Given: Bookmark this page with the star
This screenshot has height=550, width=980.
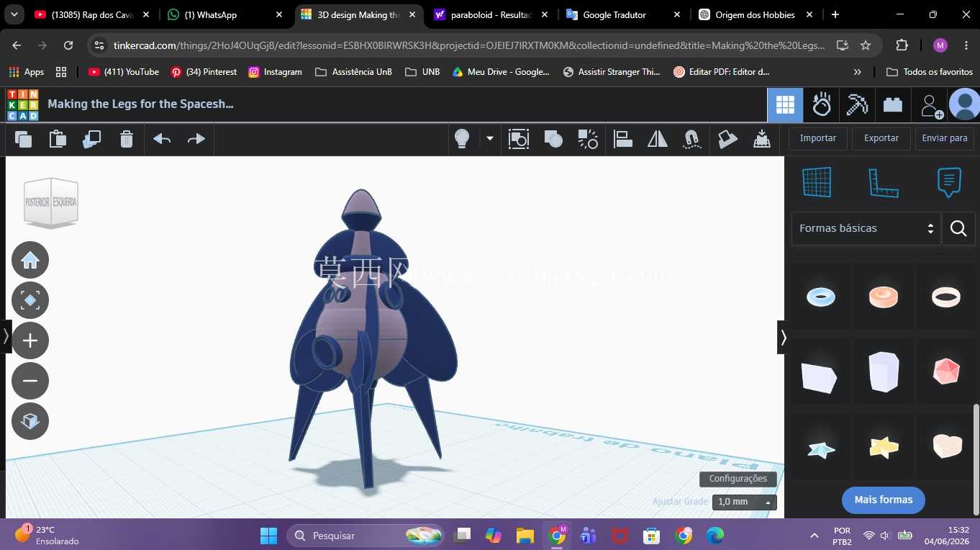Looking at the screenshot, I should coord(866,45).
